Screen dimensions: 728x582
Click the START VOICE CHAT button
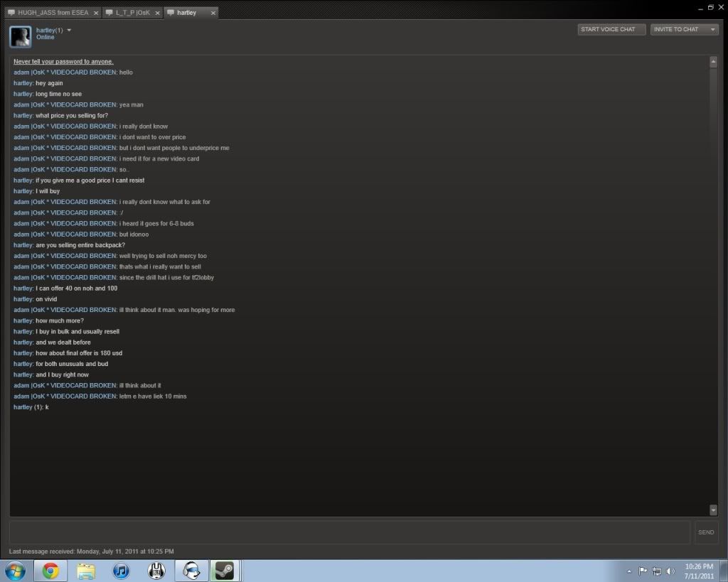(611, 30)
